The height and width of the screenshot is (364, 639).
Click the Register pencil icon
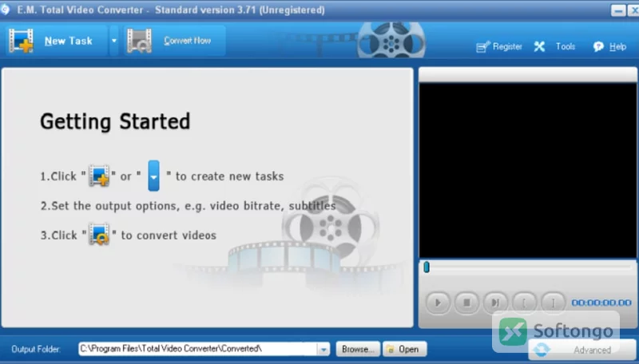(482, 47)
